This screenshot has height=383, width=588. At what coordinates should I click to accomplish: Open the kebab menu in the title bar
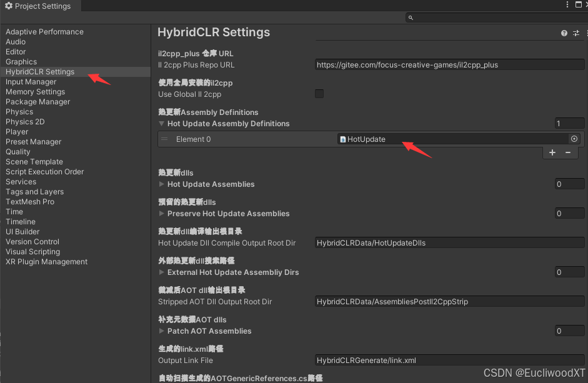566,5
